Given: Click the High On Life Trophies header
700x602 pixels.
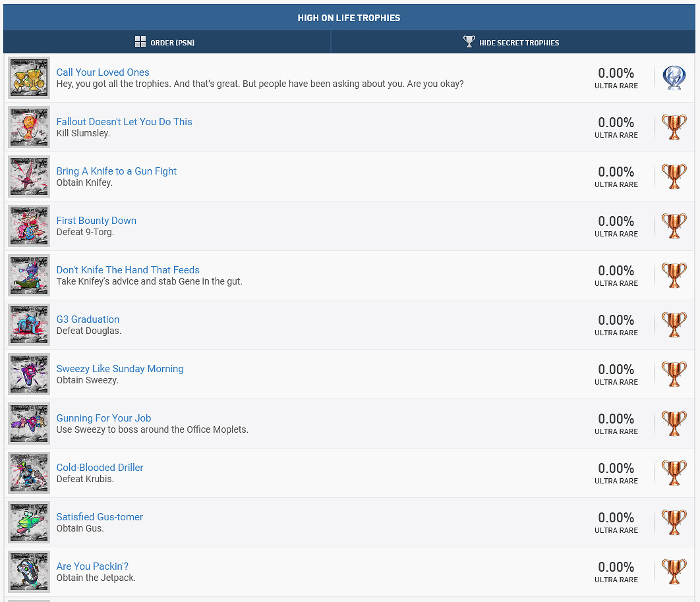Looking at the screenshot, I should pos(349,18).
